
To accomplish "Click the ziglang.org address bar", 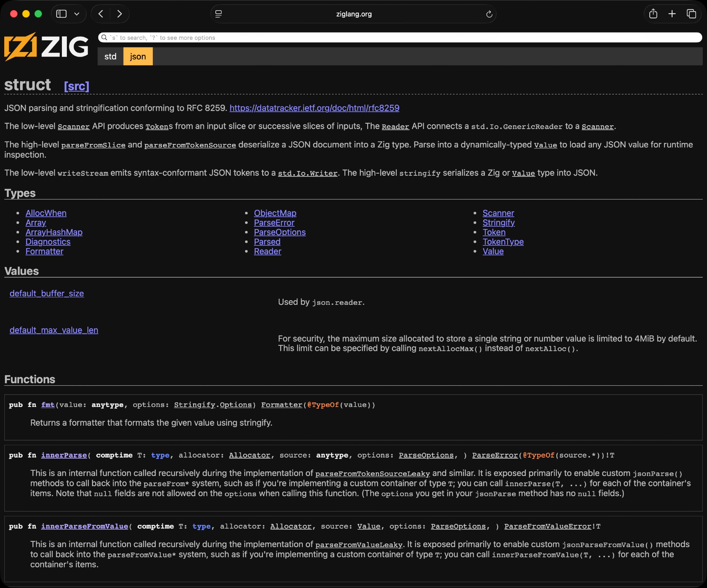I will pyautogui.click(x=354, y=14).
